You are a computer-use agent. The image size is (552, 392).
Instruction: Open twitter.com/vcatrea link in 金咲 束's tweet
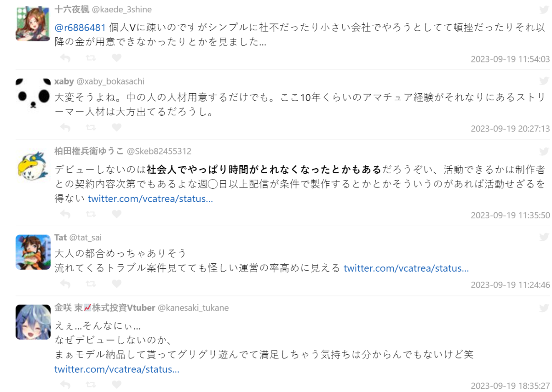[x=117, y=369]
